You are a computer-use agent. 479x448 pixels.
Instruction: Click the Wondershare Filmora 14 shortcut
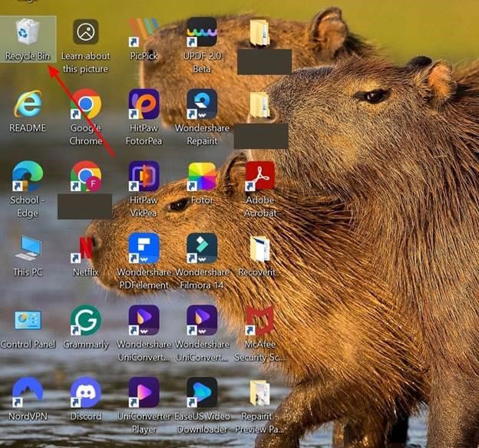[202, 249]
